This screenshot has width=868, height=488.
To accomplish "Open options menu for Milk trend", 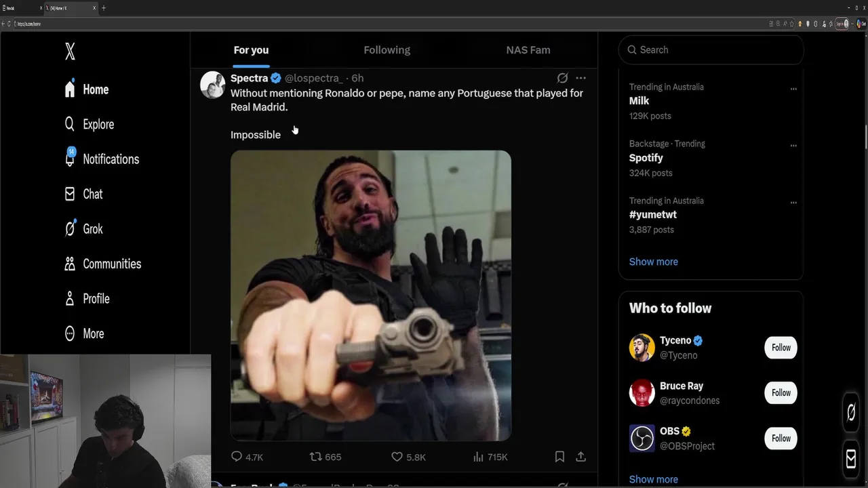I will pos(793,89).
